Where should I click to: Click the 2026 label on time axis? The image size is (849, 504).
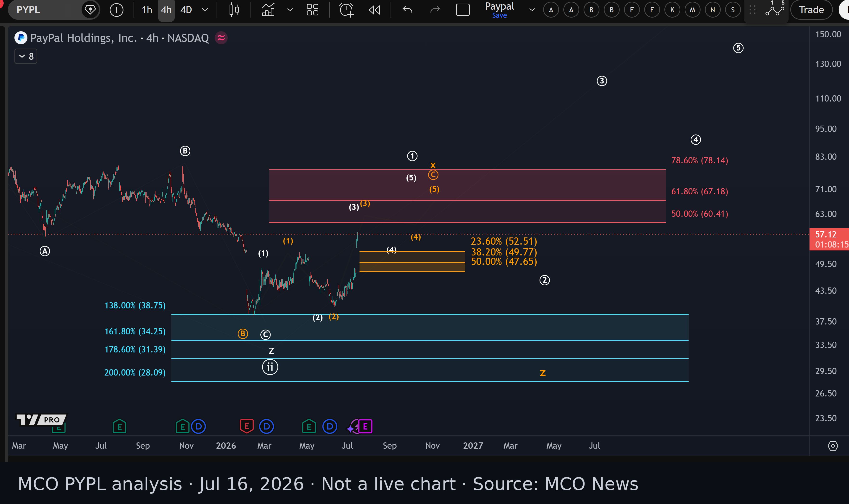(x=226, y=446)
